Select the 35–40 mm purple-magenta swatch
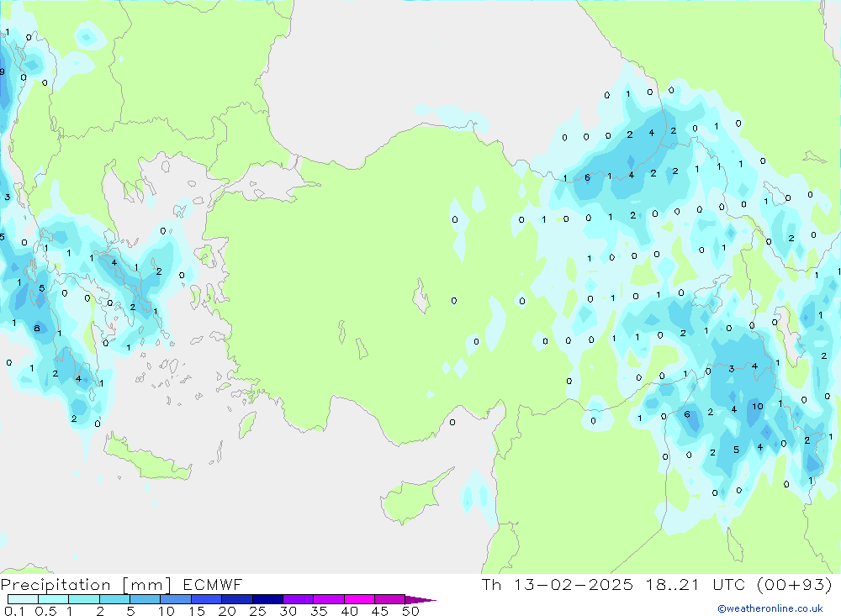The width and height of the screenshot is (841, 616). (329, 599)
